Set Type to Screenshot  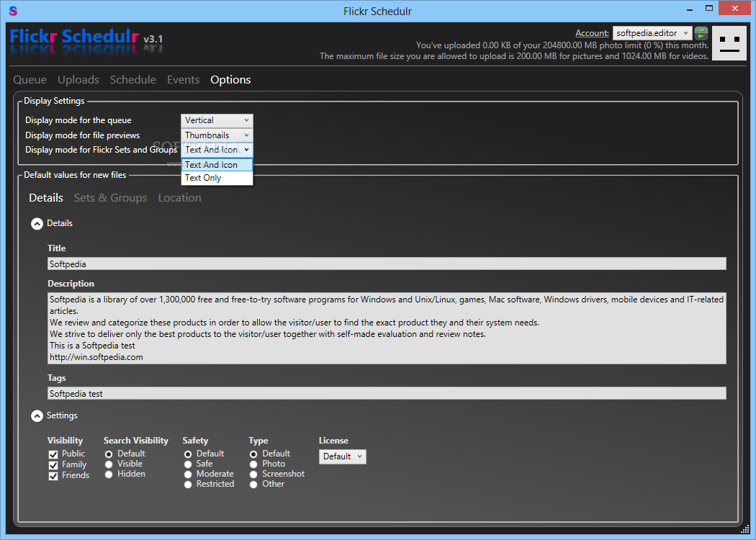click(253, 474)
